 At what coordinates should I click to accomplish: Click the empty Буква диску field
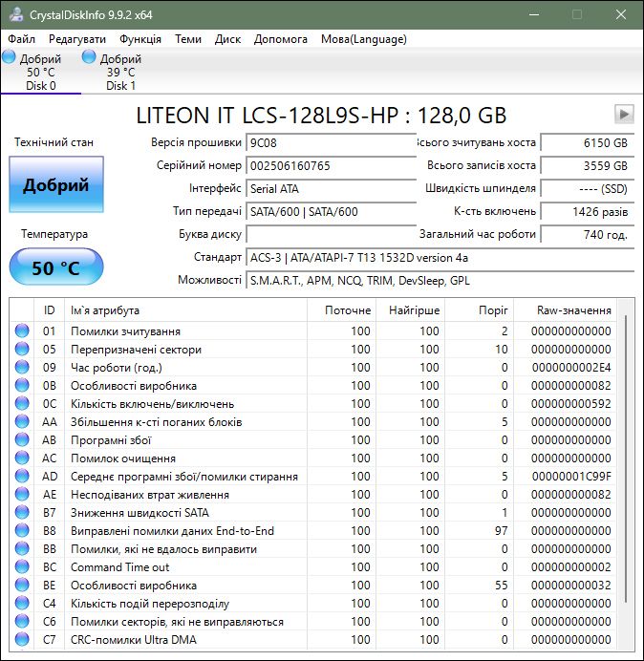331,234
